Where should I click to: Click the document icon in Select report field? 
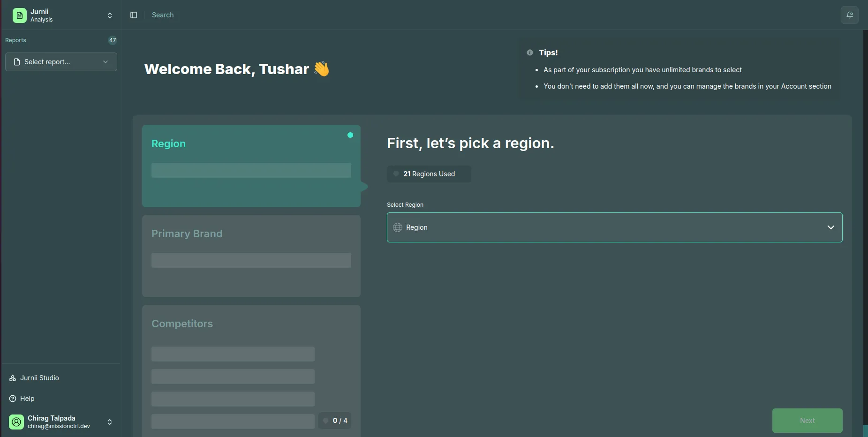(x=17, y=61)
